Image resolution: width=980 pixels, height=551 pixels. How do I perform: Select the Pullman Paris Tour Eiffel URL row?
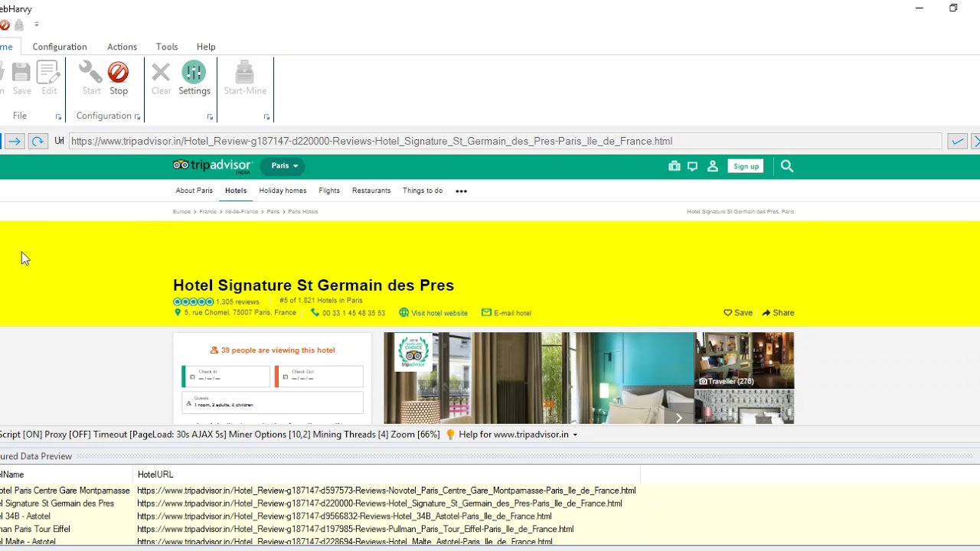click(x=355, y=529)
